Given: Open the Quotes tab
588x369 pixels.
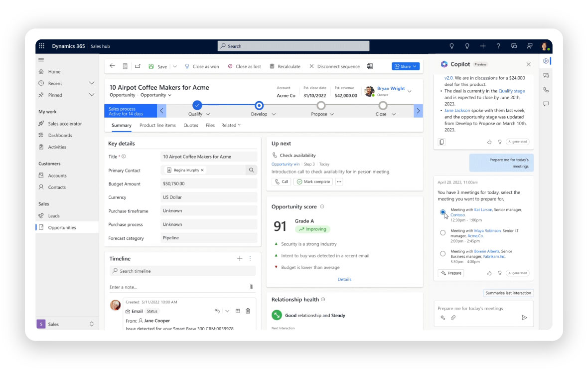Looking at the screenshot, I should pos(190,125).
